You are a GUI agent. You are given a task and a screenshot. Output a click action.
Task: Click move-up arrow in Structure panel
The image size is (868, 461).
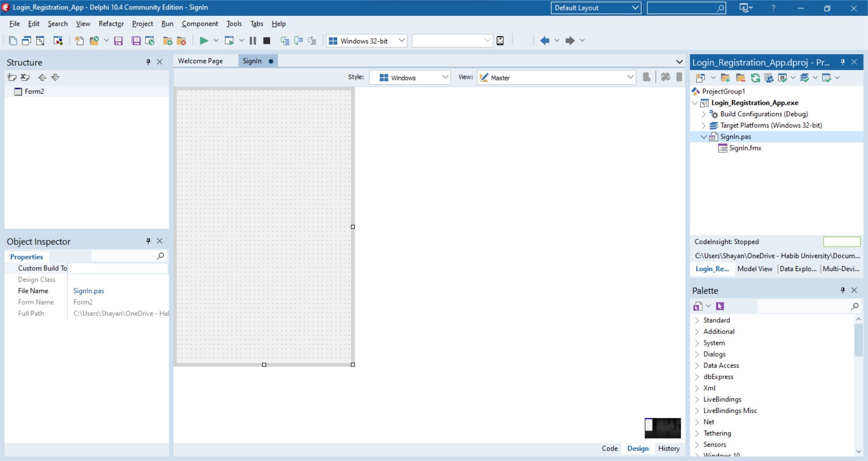pyautogui.click(x=42, y=77)
